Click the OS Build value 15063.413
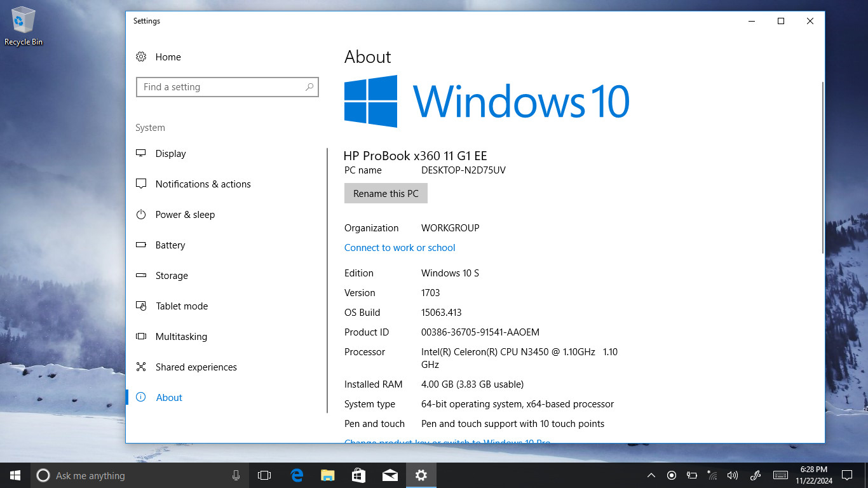Image resolution: width=868 pixels, height=488 pixels. pyautogui.click(x=441, y=312)
